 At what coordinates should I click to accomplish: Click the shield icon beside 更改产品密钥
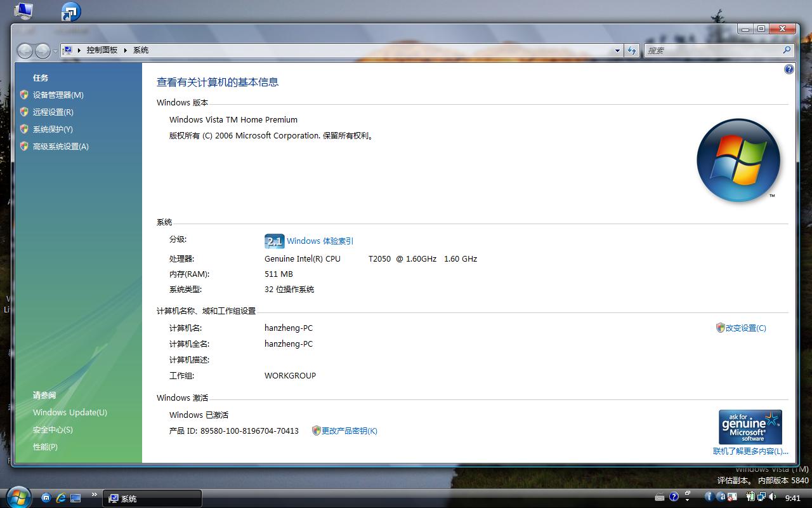(x=317, y=431)
